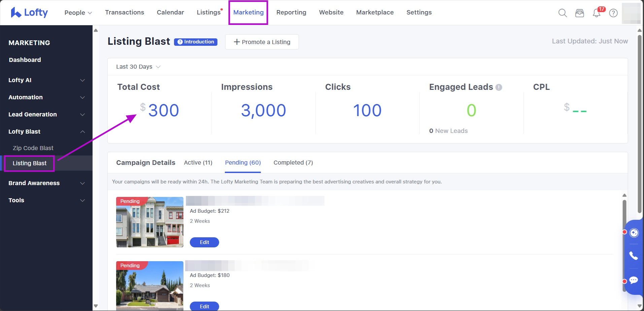
Task: Click the Engaged Leads info icon
Action: pos(499,88)
